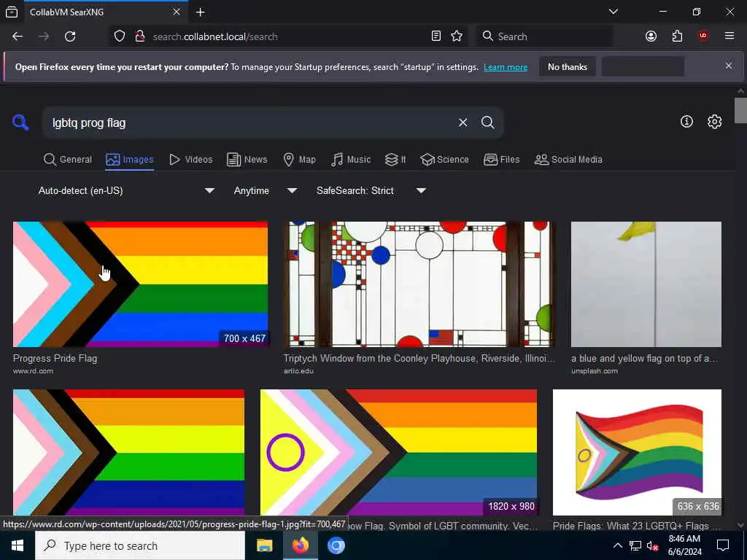747x560 pixels.
Task: Open the uBlock Origin extension icon
Action: pos(703,36)
